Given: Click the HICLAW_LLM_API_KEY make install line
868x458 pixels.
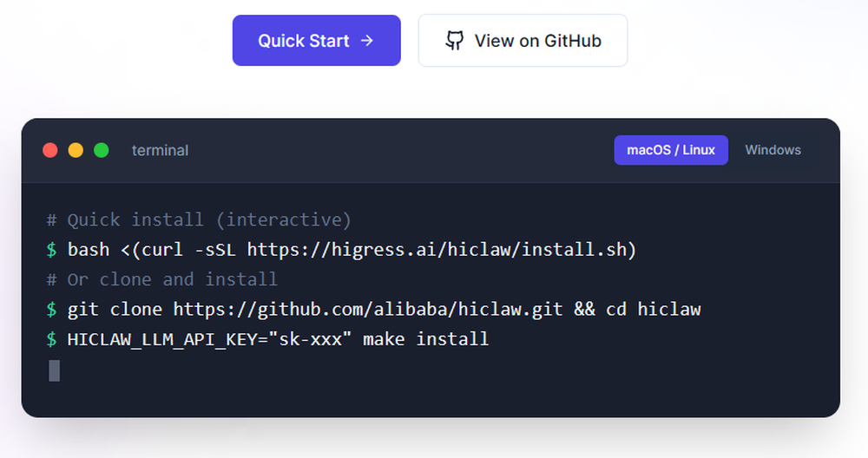Looking at the screenshot, I should click(268, 339).
